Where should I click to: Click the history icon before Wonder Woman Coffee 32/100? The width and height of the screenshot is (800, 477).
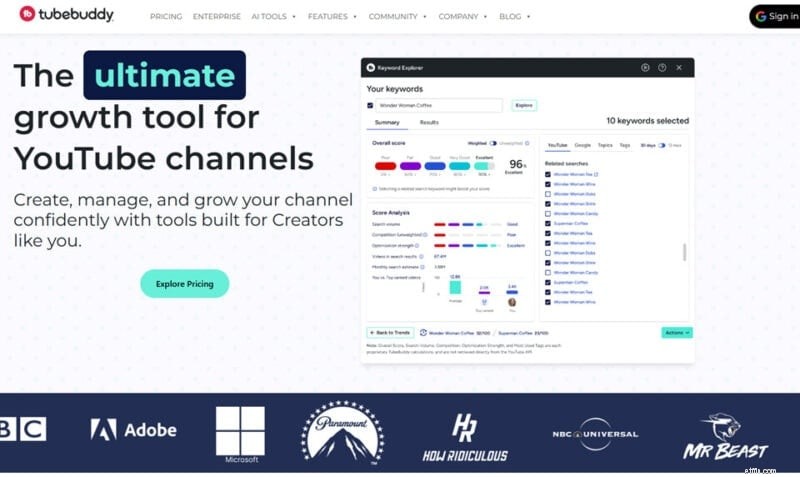pyautogui.click(x=423, y=333)
